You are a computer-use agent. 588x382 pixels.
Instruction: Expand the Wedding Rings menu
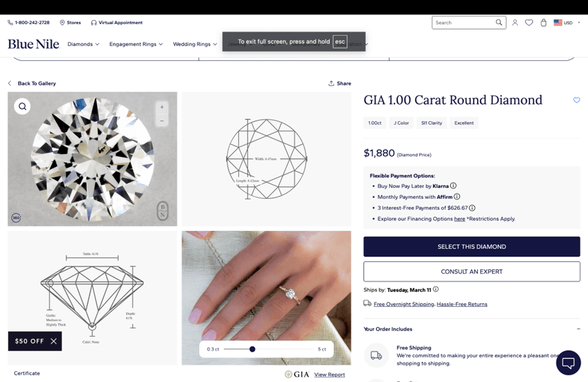point(195,44)
